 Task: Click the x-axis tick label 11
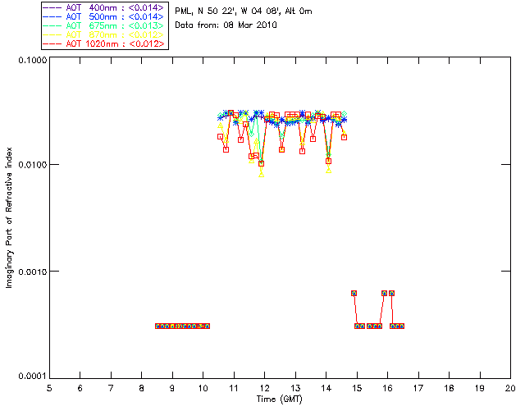pos(234,388)
